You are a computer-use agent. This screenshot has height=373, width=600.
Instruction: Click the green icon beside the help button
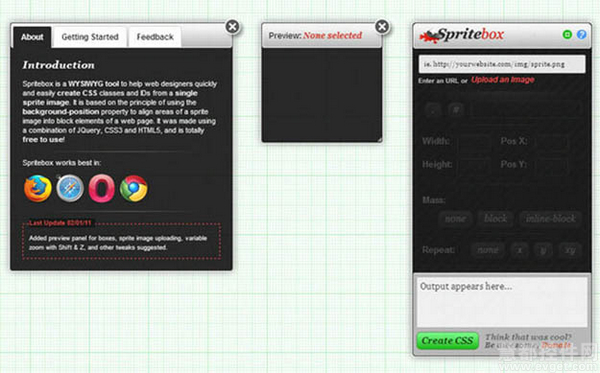coord(567,34)
